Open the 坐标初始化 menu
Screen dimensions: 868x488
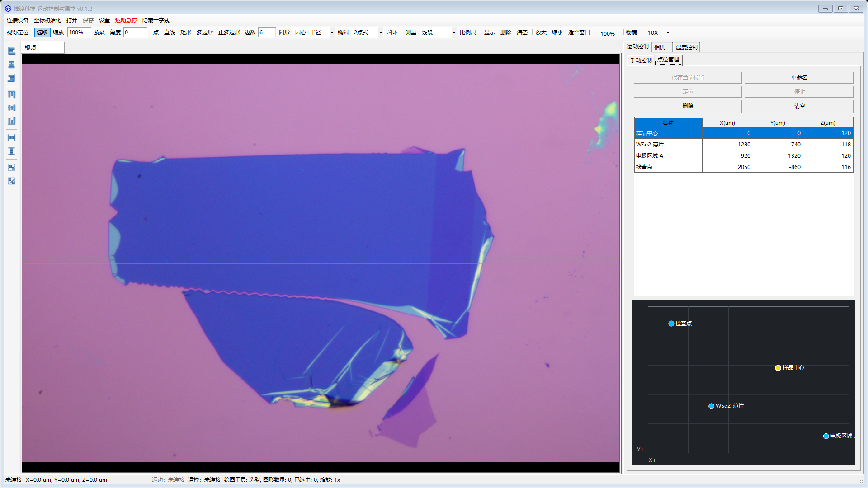point(47,20)
